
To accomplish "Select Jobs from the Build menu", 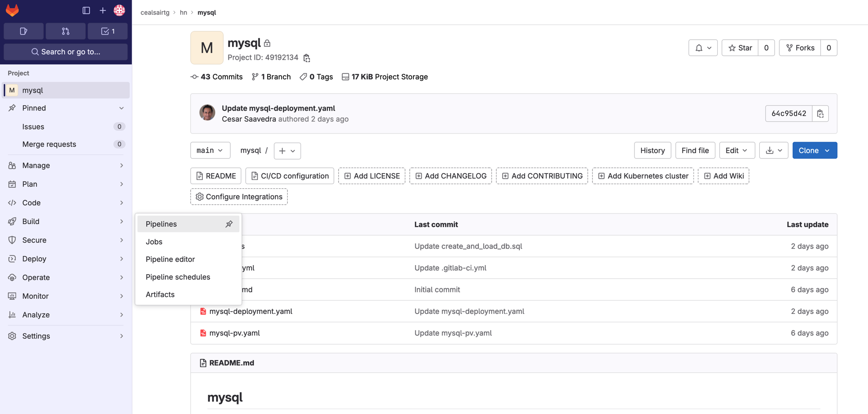I will (154, 242).
